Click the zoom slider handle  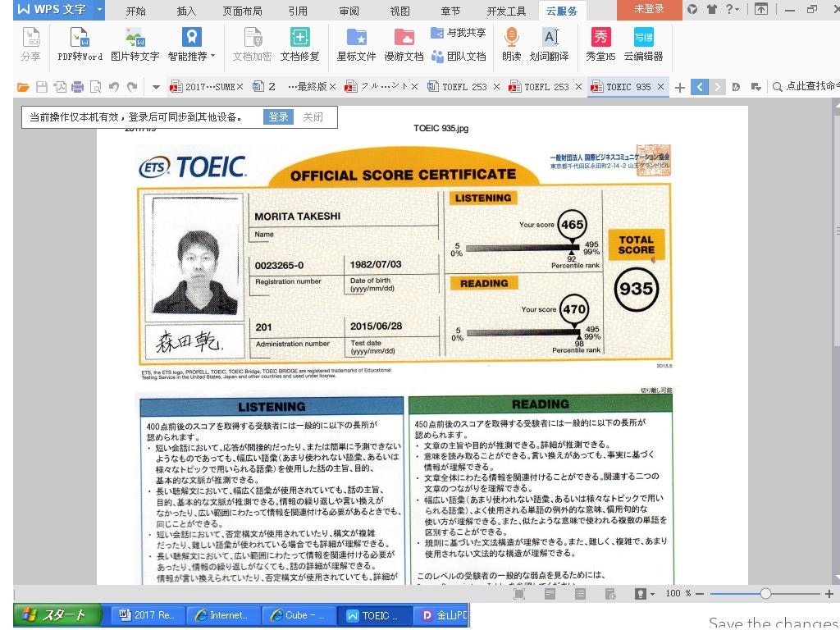[x=765, y=594]
